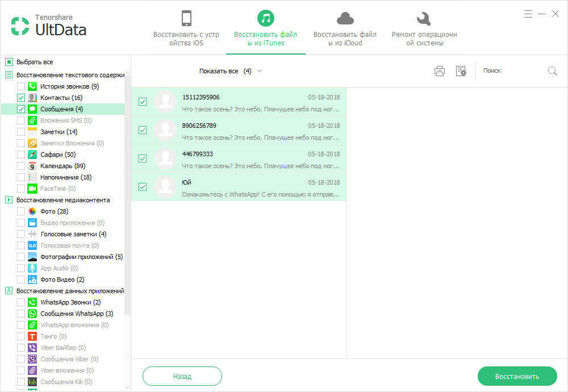This screenshot has height=392, width=568.
Task: Click the Заметки notes icon
Action: (x=32, y=132)
